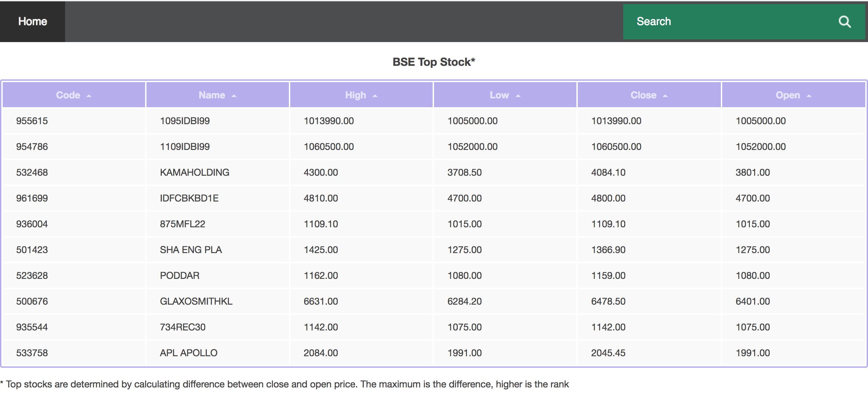Select KAMAHOLDING low value 3708.50

click(465, 172)
